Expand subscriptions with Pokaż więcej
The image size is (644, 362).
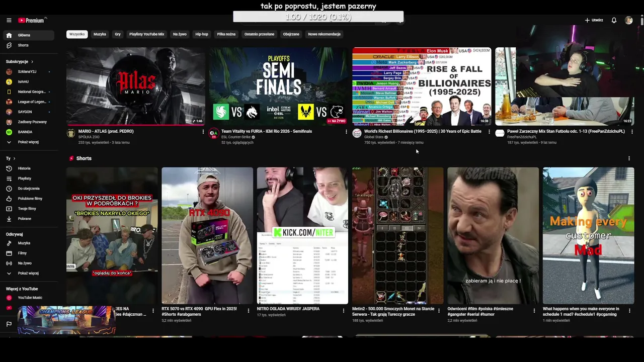coord(28,142)
